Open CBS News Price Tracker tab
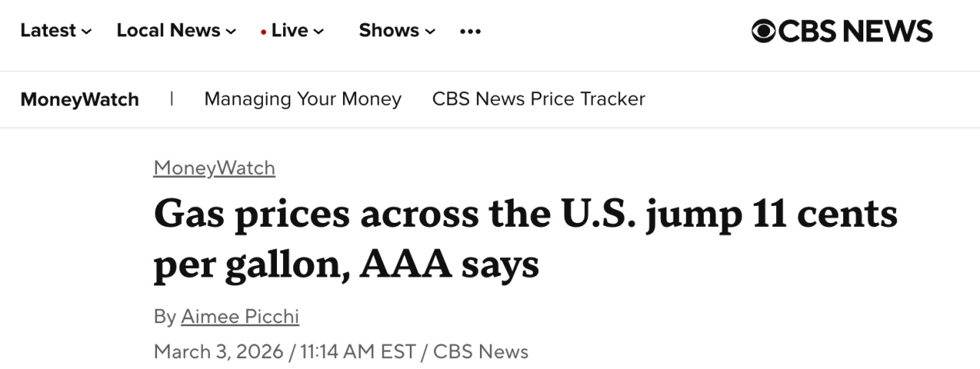This screenshot has height=369, width=980. click(538, 99)
